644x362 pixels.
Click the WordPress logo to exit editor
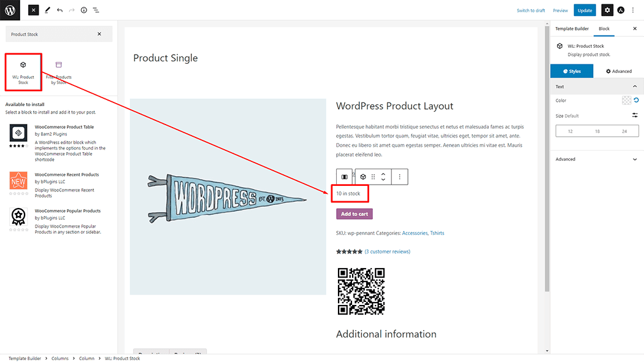pos(10,10)
